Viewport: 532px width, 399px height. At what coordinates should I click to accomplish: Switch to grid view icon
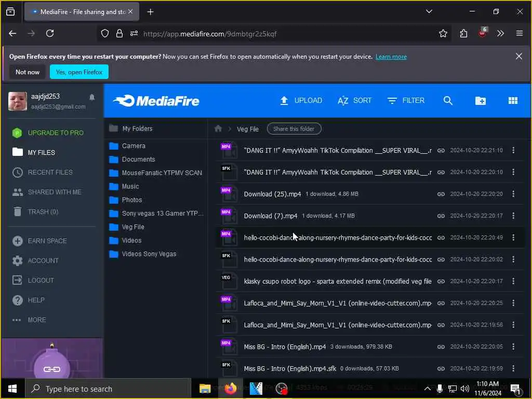pos(513,100)
